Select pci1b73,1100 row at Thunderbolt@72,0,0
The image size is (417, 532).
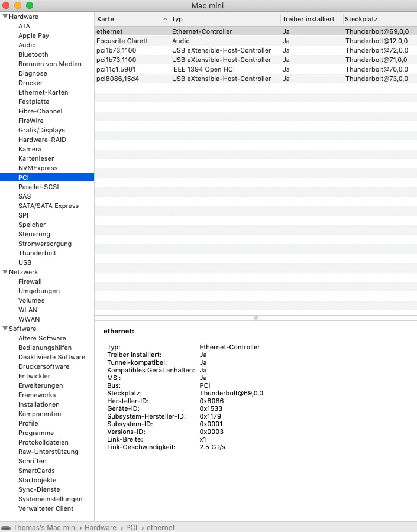256,50
